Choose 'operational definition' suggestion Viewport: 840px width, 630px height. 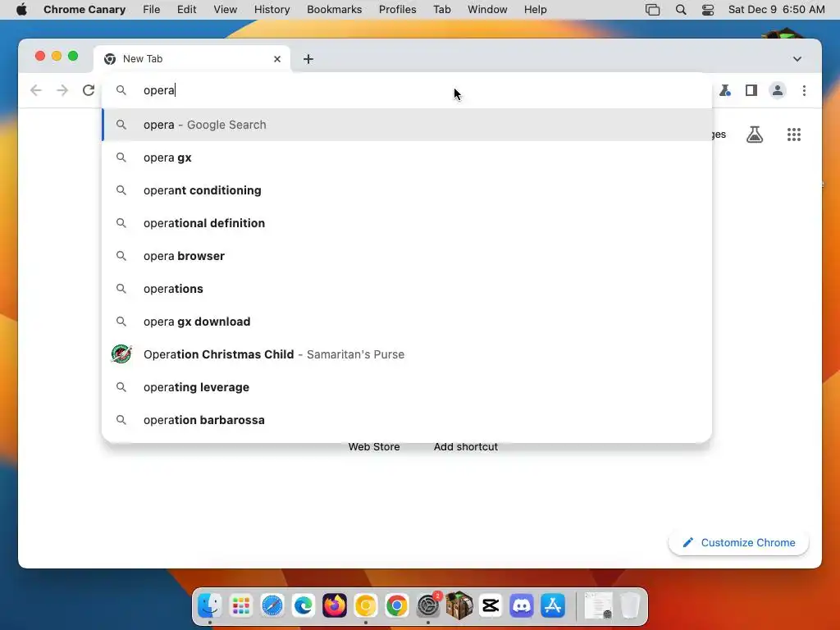407,223
